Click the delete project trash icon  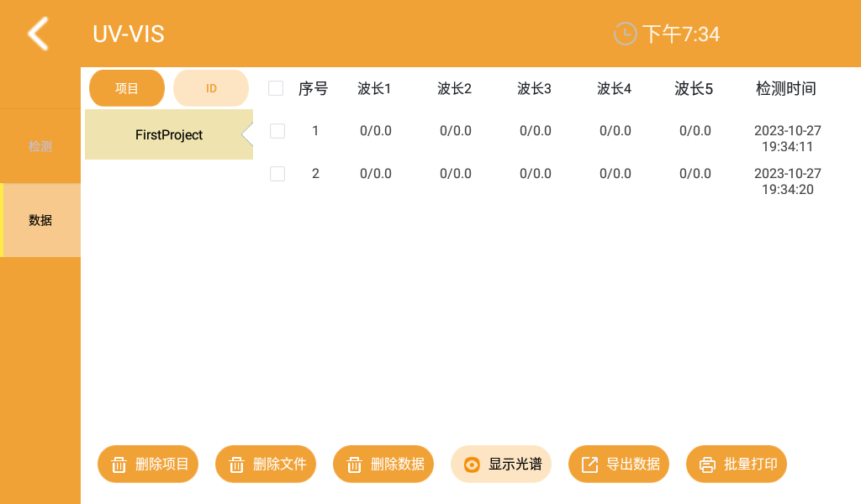[x=119, y=464]
